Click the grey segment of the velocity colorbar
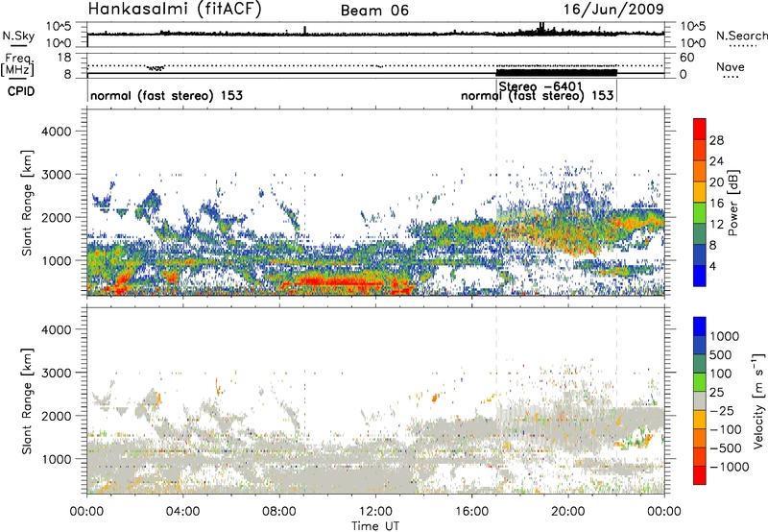This screenshot has width=768, height=532. pyautogui.click(x=700, y=400)
